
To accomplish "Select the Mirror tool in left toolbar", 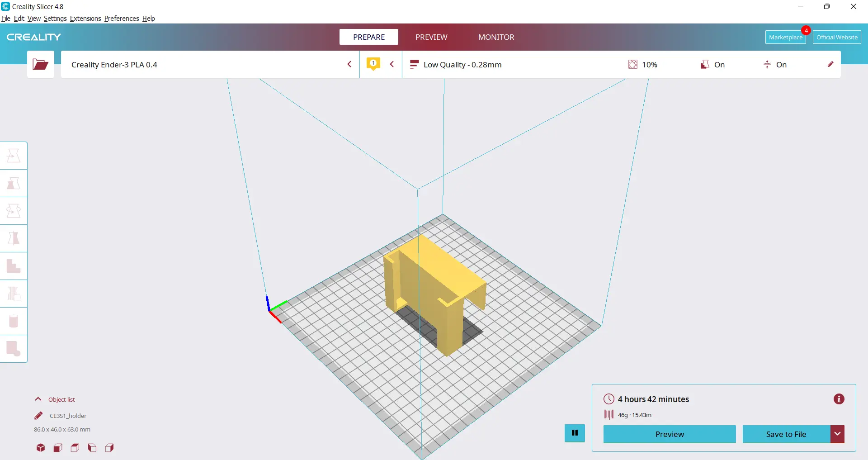I will point(14,238).
